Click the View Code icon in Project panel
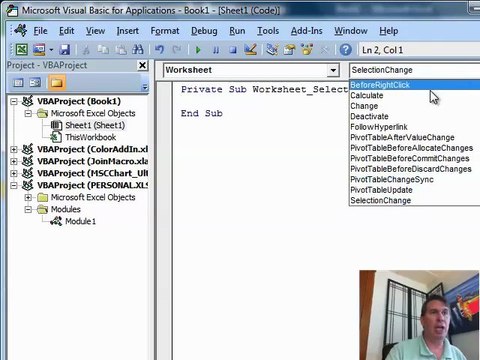The width and height of the screenshot is (480, 360). click(18, 82)
